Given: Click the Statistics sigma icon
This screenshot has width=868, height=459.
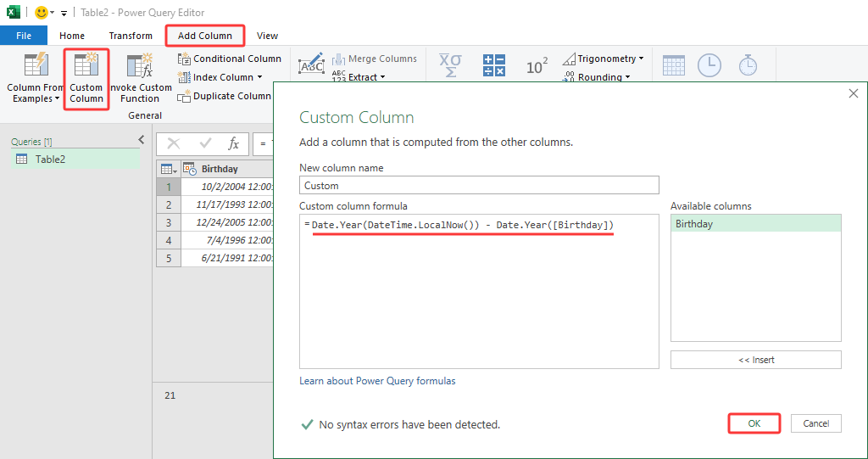Looking at the screenshot, I should click(x=450, y=65).
